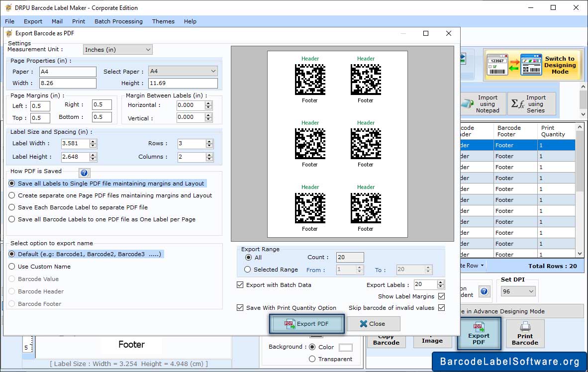Screen dimensions: 588x372
Task: Open Import using Notepad
Action: (x=483, y=104)
